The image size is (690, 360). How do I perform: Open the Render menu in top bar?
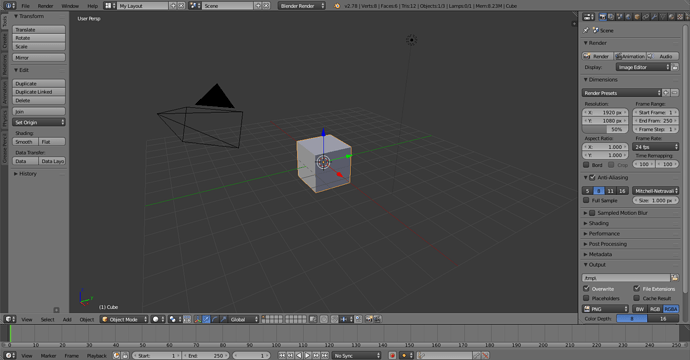(45, 6)
